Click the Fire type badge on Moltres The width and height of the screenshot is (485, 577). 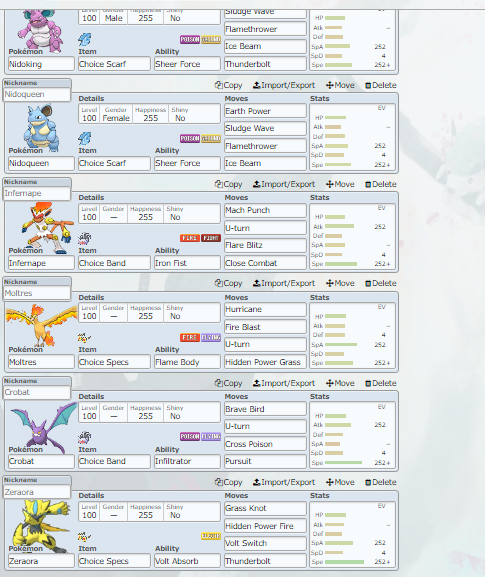[x=190, y=337]
